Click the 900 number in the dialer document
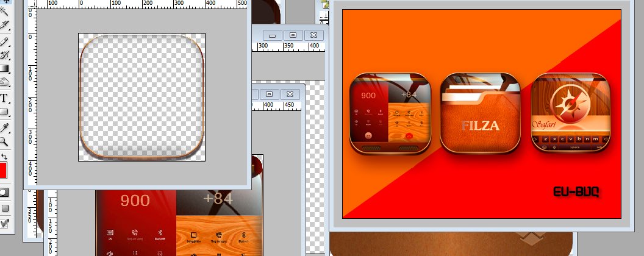Viewport: 644px width, 256px height. pos(135,200)
